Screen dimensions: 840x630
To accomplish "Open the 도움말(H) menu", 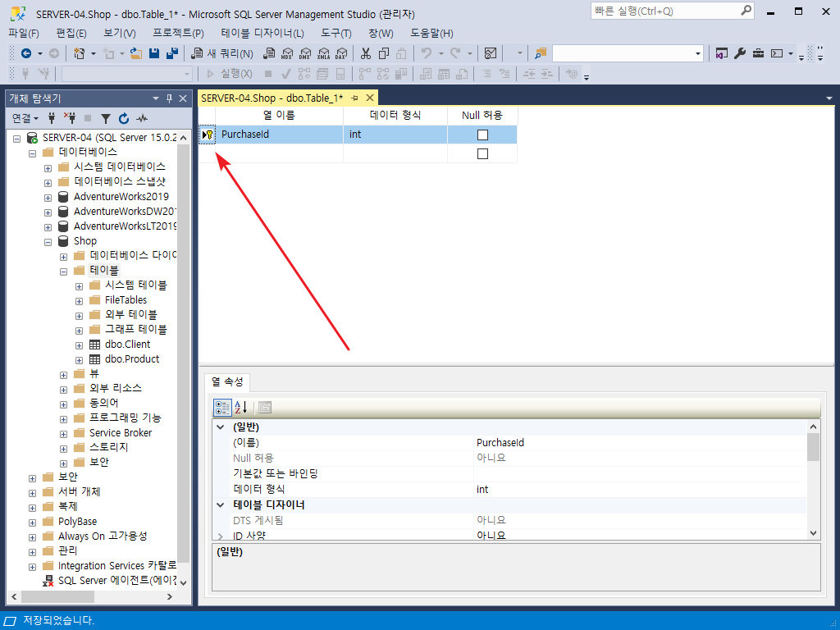I will tap(431, 33).
